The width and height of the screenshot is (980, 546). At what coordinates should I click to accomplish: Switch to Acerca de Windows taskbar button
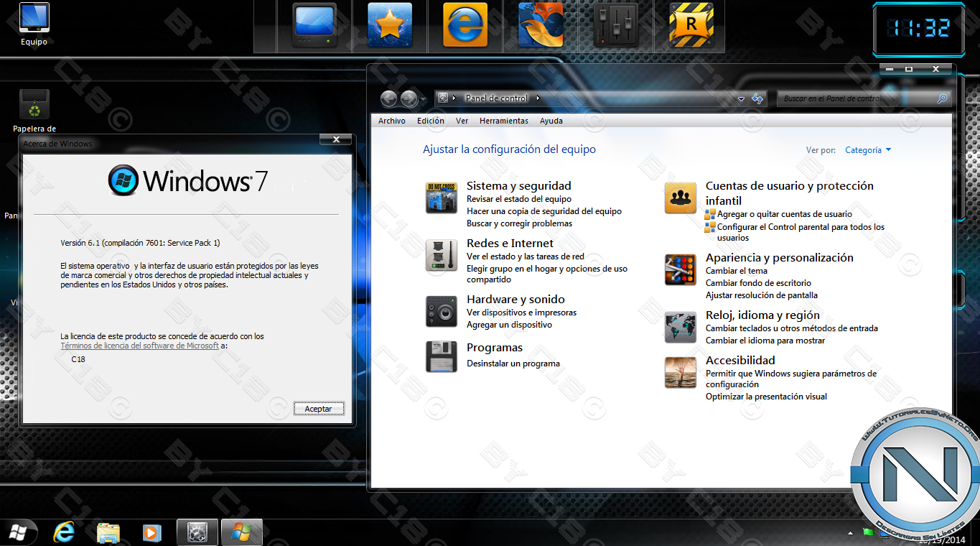(241, 532)
